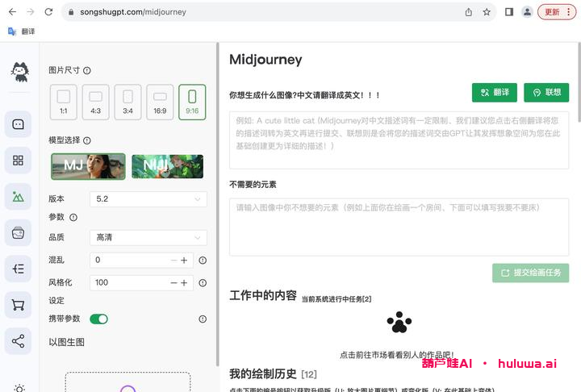Select the 9:16 image size option

pos(192,102)
